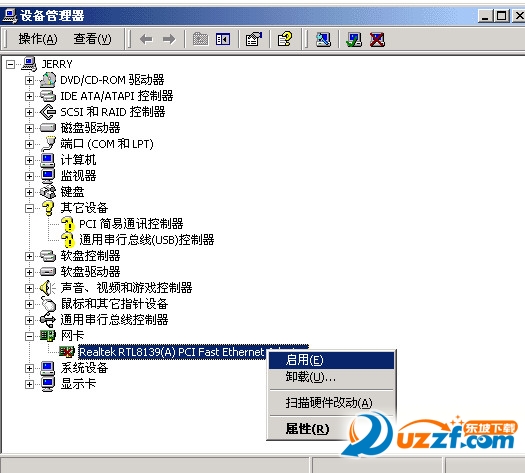Screen dimensions: 525x473
Task: Click the Uninstall device red X icon
Action: [x=377, y=39]
